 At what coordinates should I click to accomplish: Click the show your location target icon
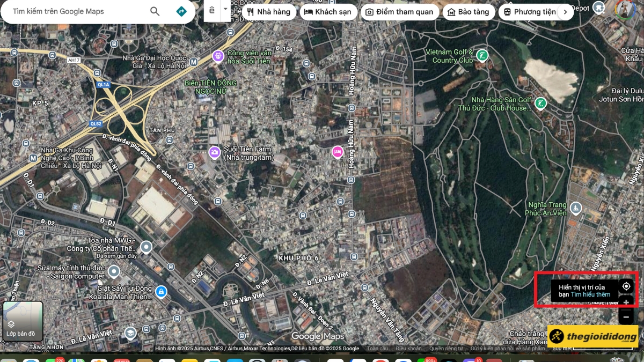pyautogui.click(x=626, y=286)
